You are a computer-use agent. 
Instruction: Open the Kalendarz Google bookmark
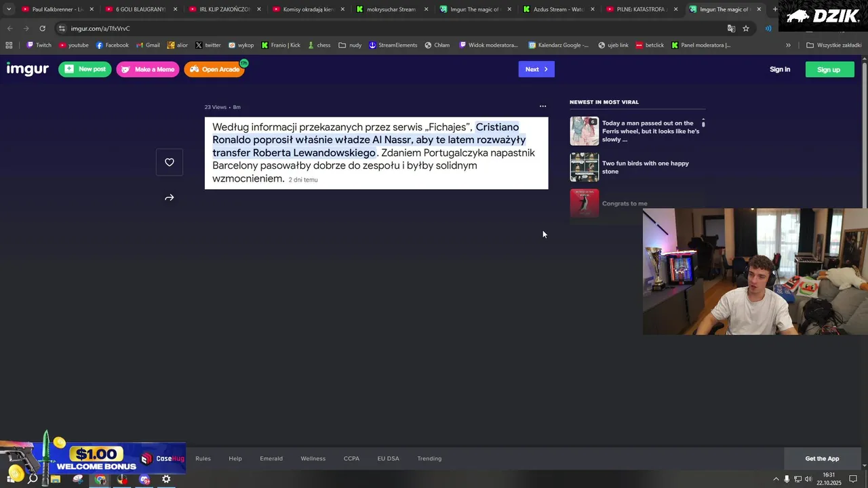[558, 45]
